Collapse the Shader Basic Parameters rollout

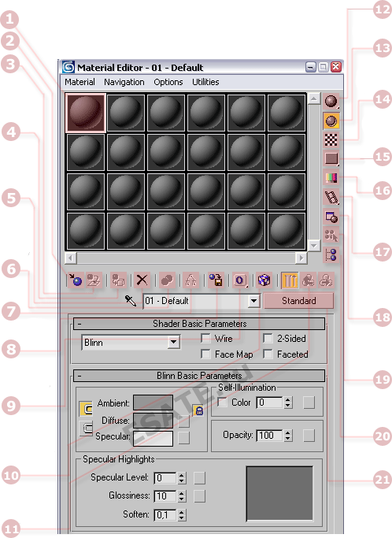199,324
